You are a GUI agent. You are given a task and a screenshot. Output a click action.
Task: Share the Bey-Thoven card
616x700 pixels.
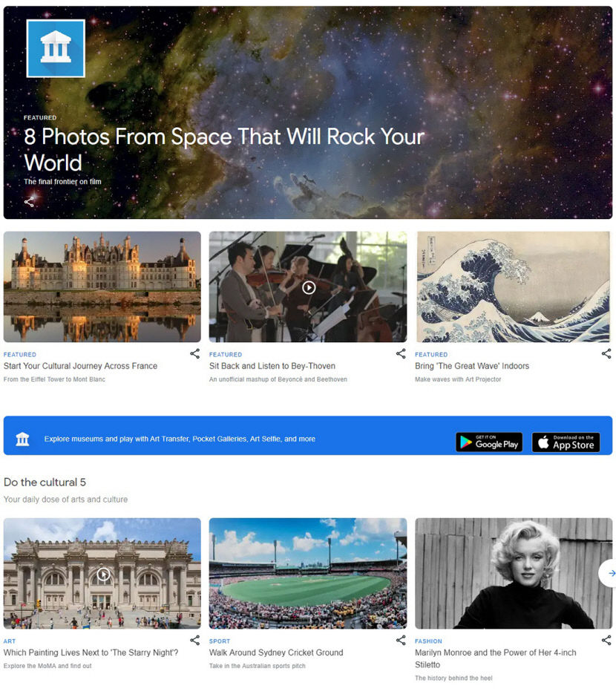point(401,354)
